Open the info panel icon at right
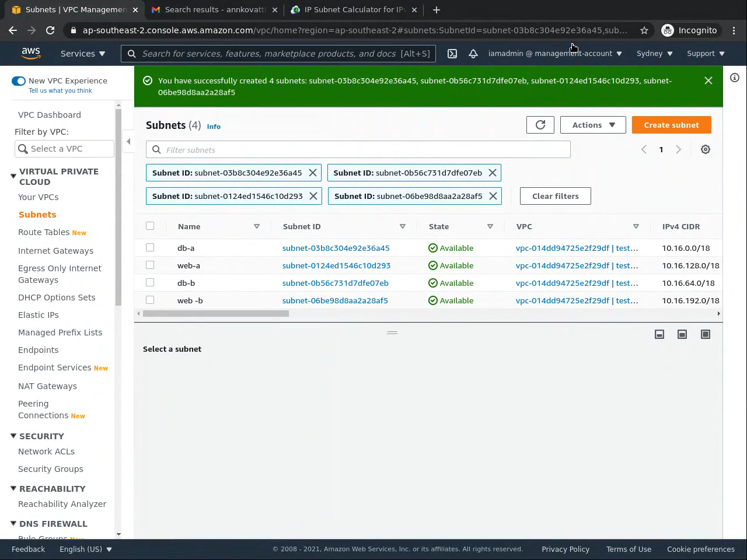This screenshot has width=747, height=560. [735, 78]
